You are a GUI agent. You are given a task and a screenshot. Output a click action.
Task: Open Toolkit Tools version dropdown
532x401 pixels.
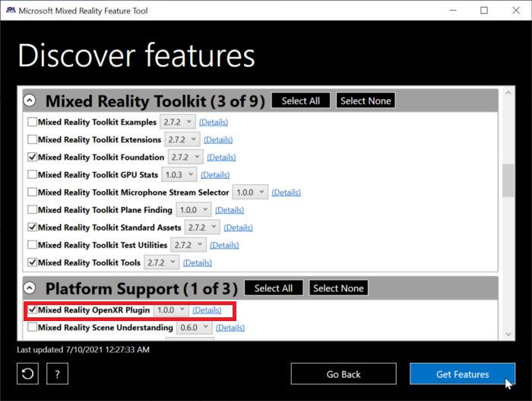pos(161,263)
